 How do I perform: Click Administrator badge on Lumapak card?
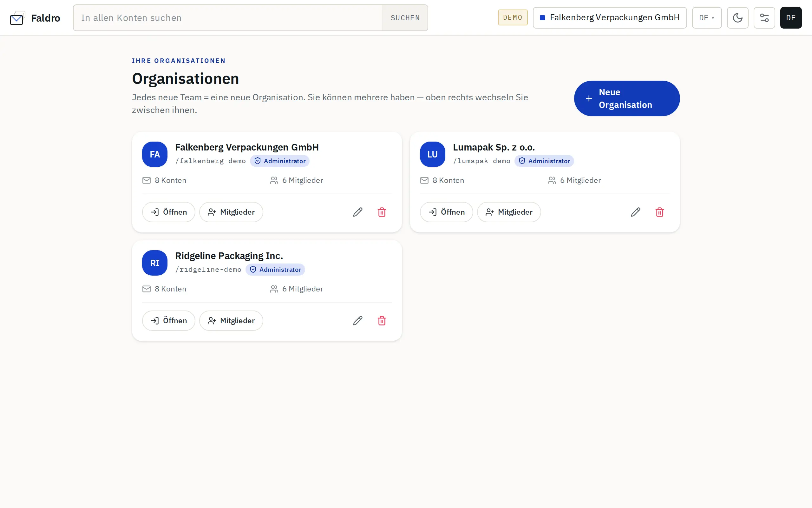(x=544, y=161)
